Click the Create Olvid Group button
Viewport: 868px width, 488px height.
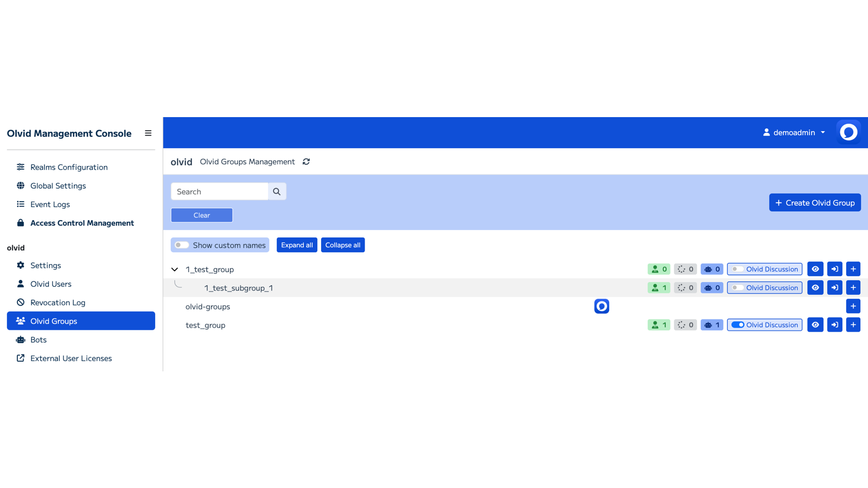814,202
